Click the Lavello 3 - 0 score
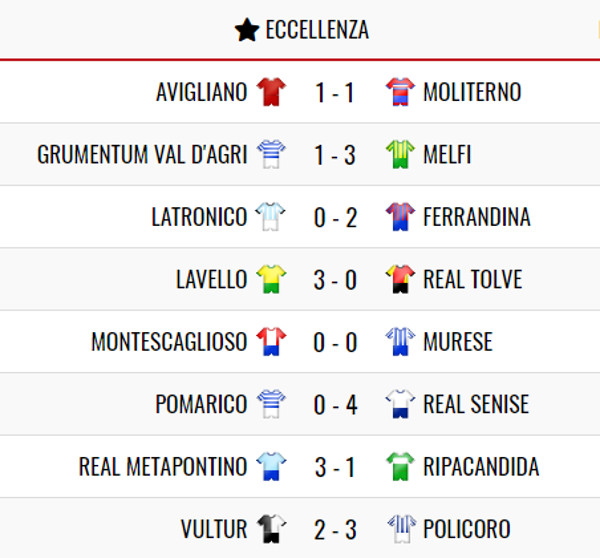600x558 pixels. click(335, 280)
